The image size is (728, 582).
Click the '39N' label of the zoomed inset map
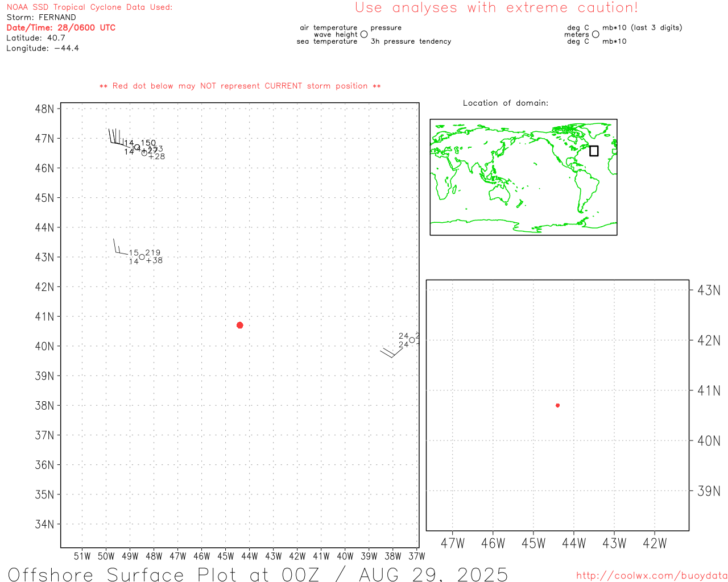[x=709, y=491]
